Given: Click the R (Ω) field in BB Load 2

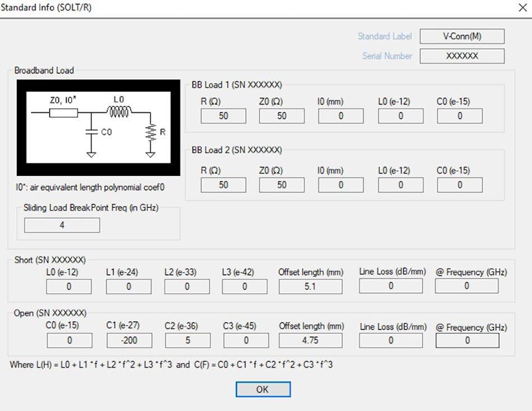Looking at the screenshot, I should (223, 185).
